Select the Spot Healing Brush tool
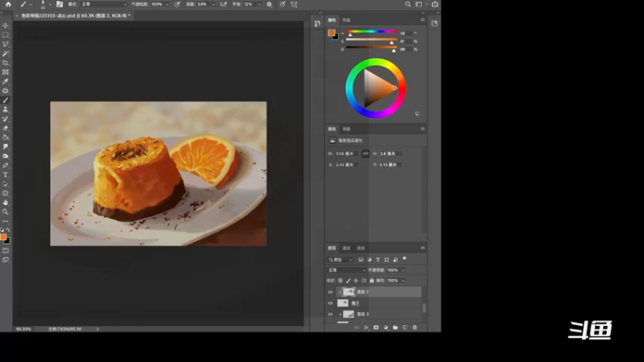 tap(6, 91)
